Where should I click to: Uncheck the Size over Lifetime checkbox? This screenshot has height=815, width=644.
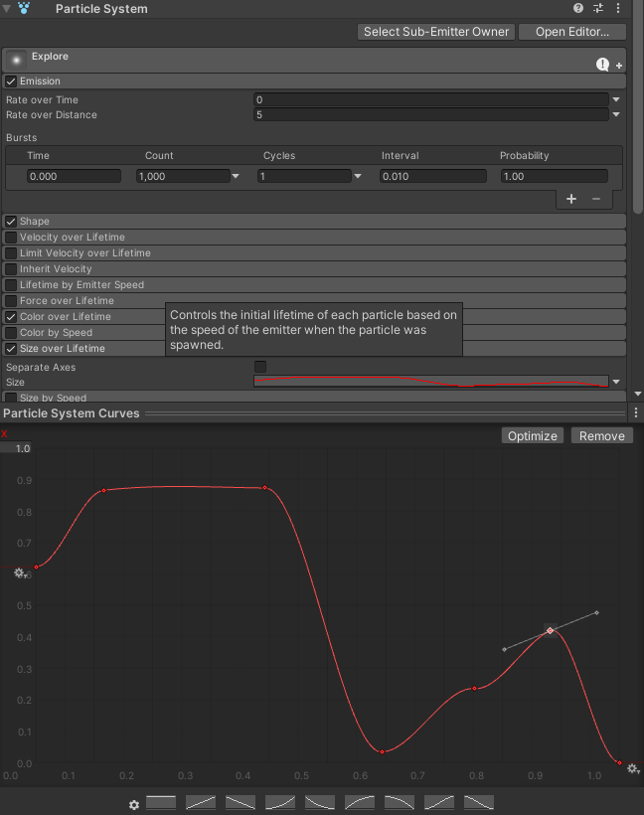(11, 348)
